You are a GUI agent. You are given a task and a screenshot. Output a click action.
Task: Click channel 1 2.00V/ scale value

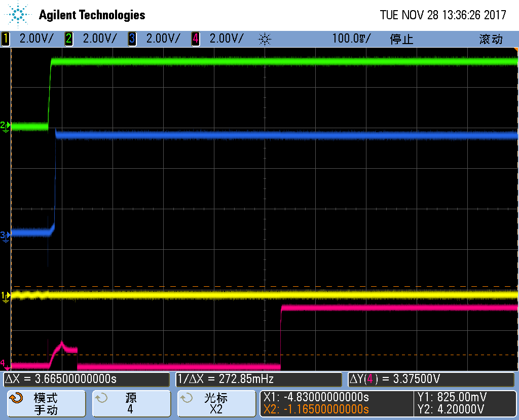click(x=36, y=39)
